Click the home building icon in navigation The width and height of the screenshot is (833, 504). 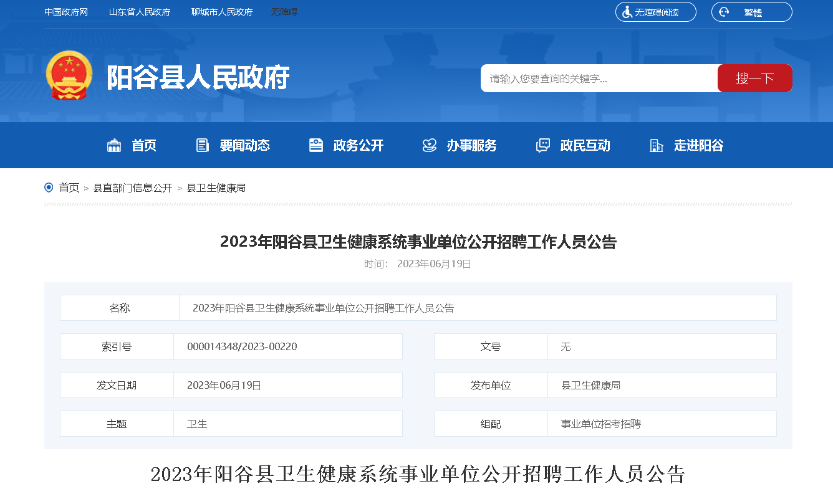114,146
